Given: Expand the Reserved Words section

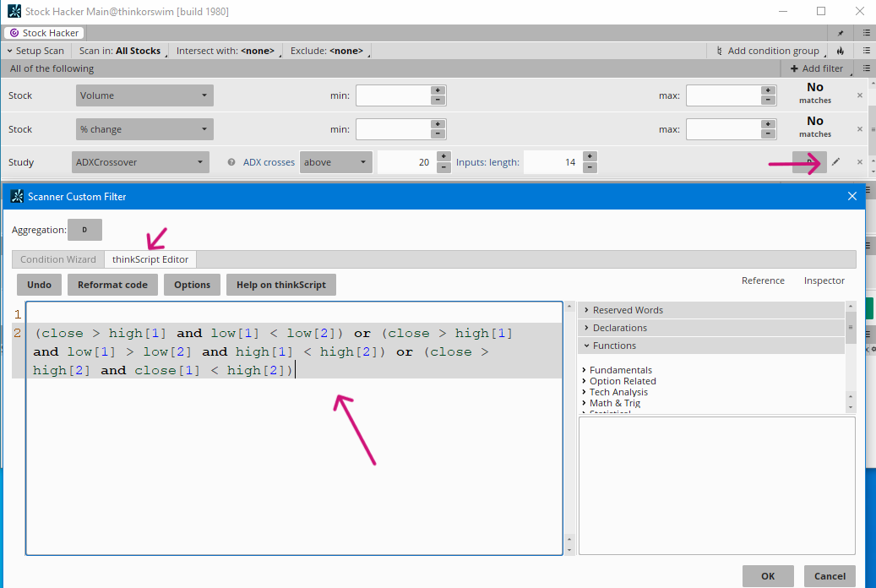Looking at the screenshot, I should 711,310.
